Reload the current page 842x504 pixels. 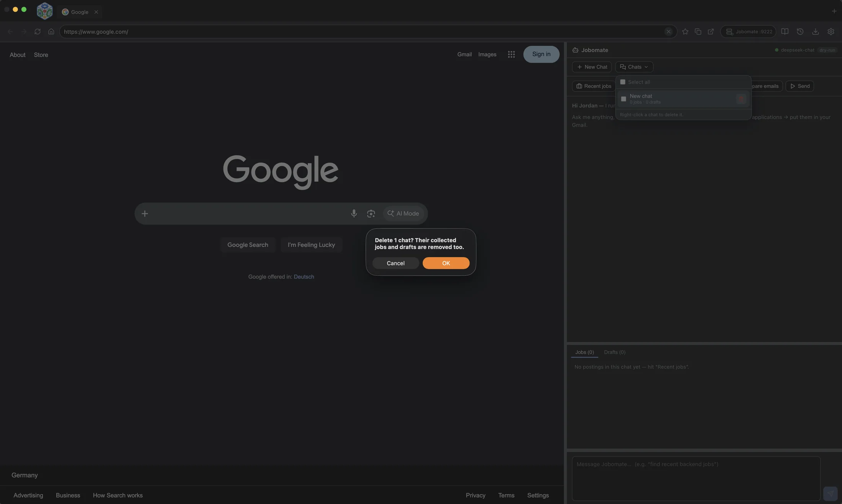pos(38,32)
